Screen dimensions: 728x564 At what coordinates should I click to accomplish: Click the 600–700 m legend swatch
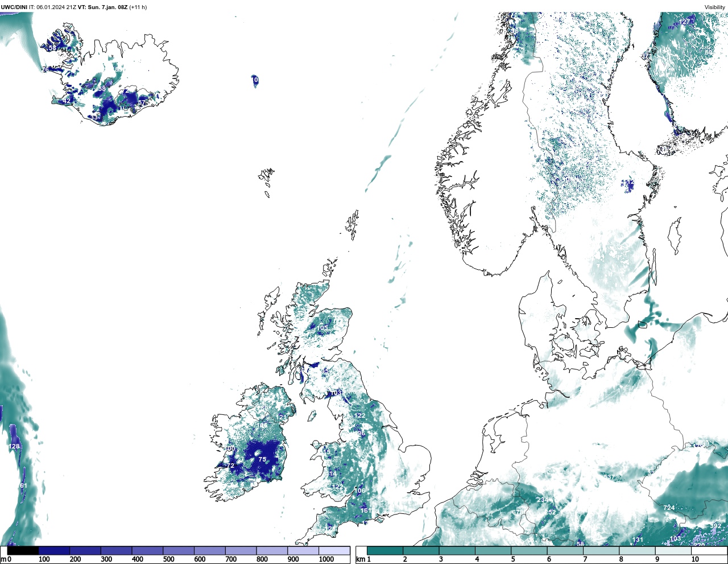(x=209, y=550)
